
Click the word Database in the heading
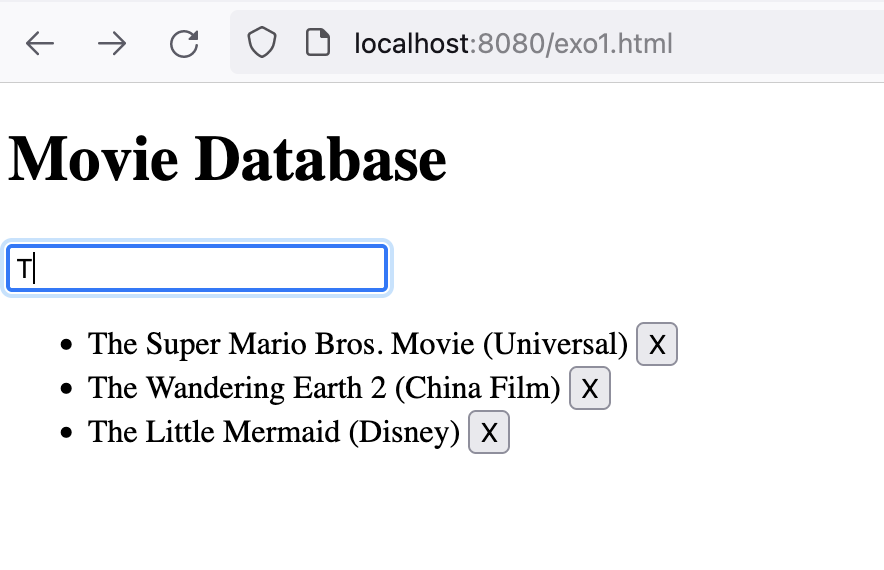click(x=320, y=159)
